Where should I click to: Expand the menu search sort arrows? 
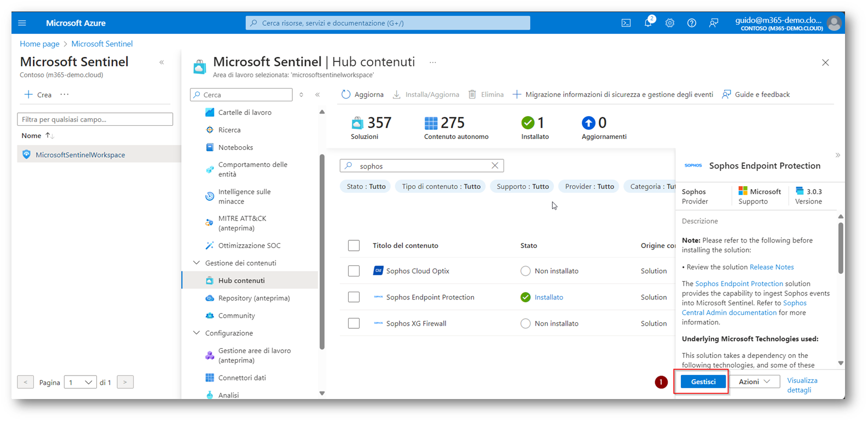[x=302, y=95]
